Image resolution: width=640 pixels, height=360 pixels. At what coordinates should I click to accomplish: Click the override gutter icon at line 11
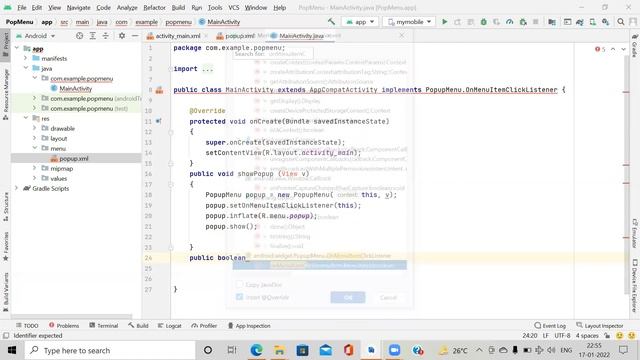pyautogui.click(x=158, y=121)
